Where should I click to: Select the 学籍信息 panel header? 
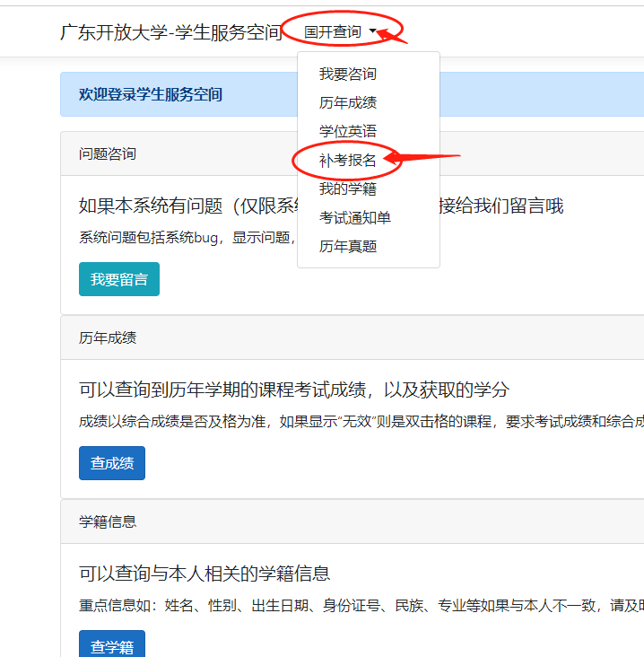tap(108, 521)
